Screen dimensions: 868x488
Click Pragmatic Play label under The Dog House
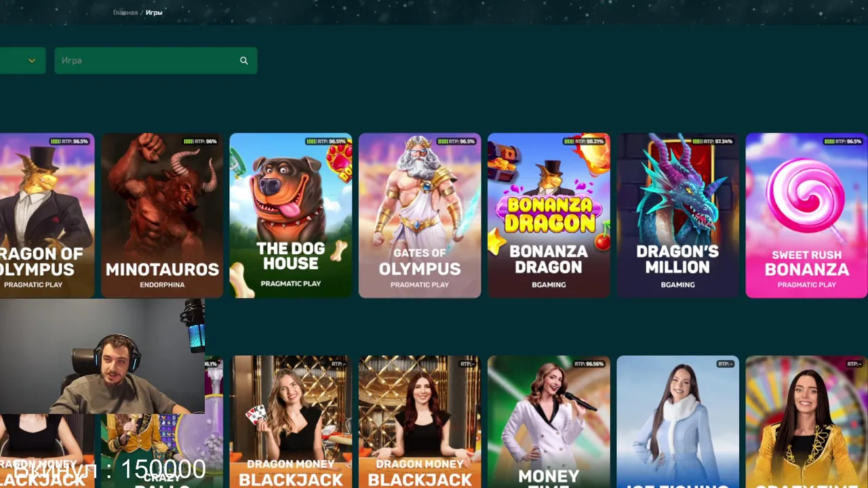pyautogui.click(x=291, y=283)
